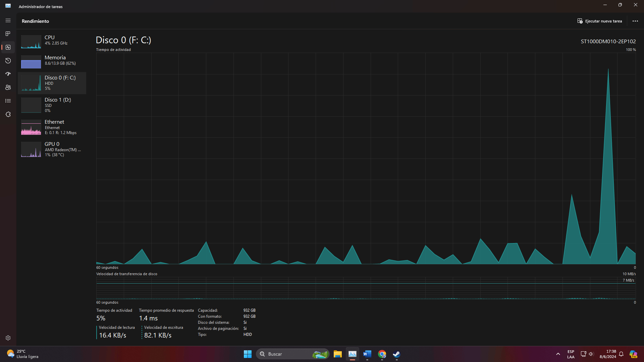Select the GPU 0 AMD Radeon item
644x362 pixels.
(x=52, y=149)
